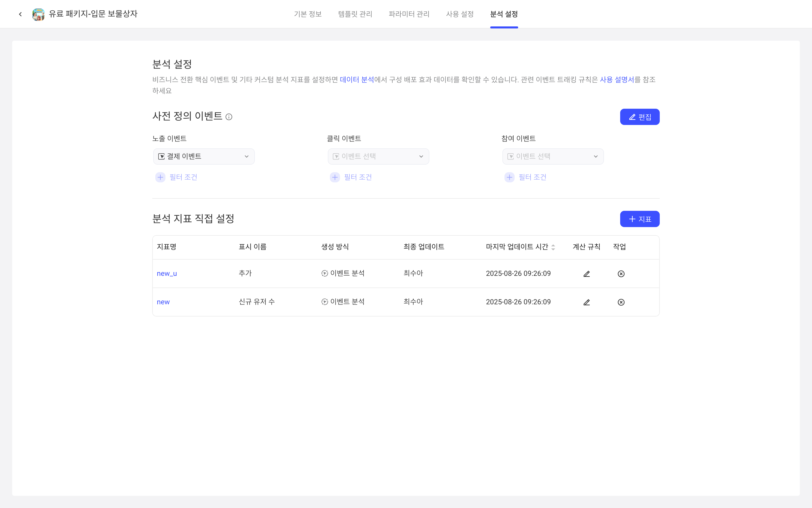Click the 생성 방식 column header

335,247
